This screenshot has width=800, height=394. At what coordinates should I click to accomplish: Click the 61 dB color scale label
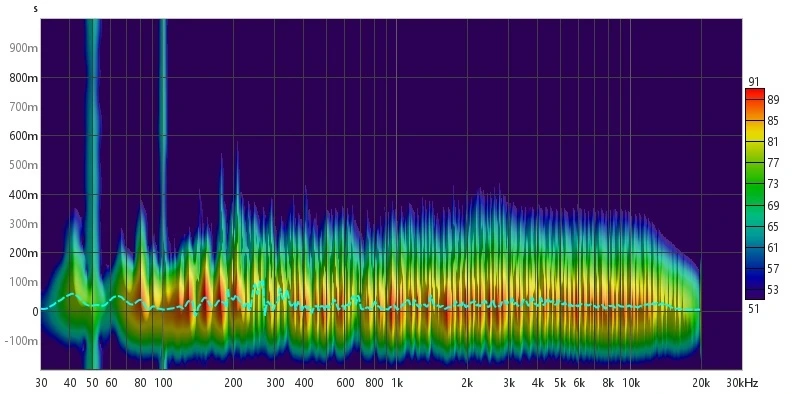point(773,248)
